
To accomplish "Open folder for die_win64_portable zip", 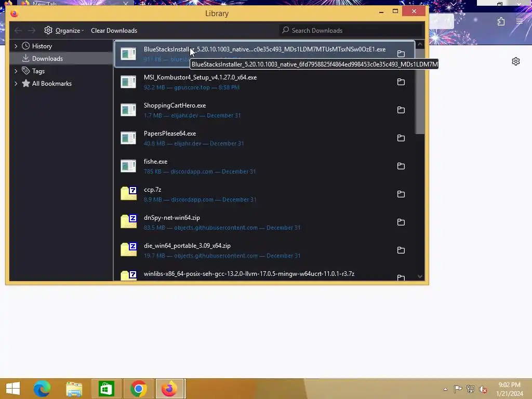I will pos(401,250).
